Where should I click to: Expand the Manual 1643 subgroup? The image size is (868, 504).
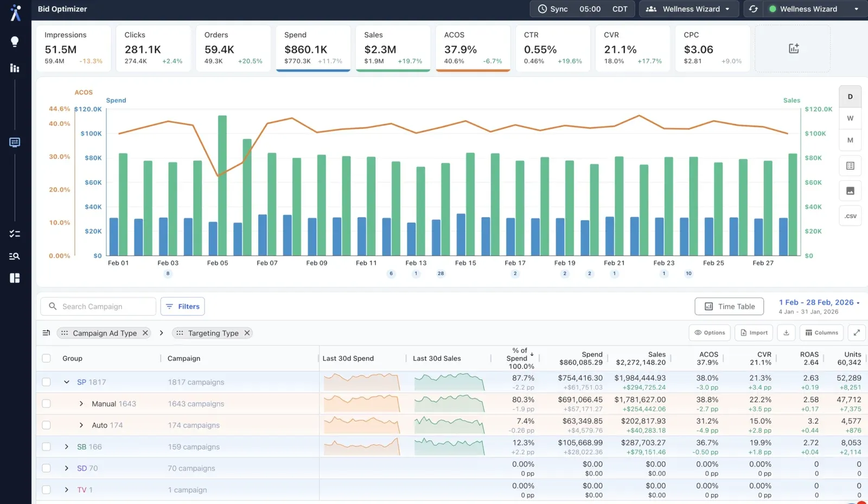click(x=81, y=404)
